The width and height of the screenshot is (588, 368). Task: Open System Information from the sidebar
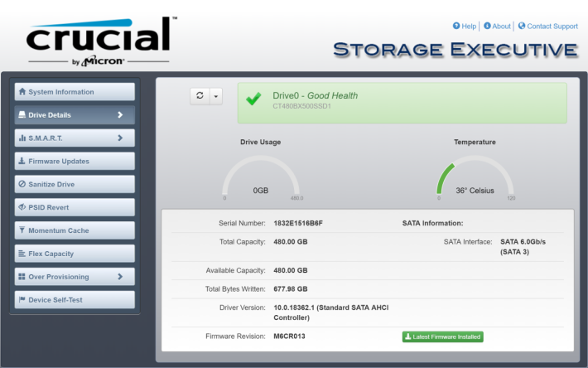point(75,92)
